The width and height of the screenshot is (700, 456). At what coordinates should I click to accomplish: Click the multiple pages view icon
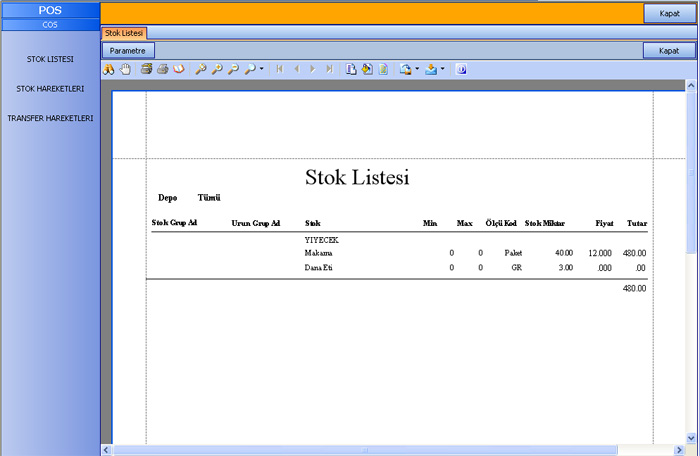tap(351, 69)
